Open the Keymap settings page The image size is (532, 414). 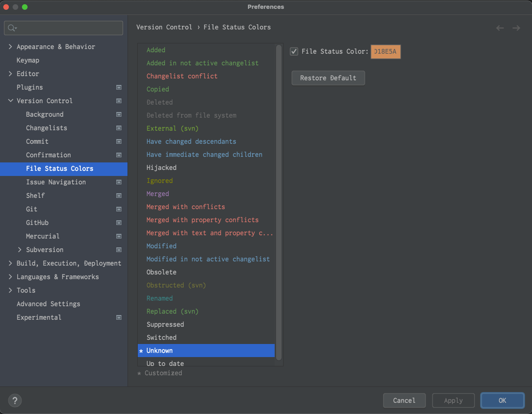tap(28, 60)
